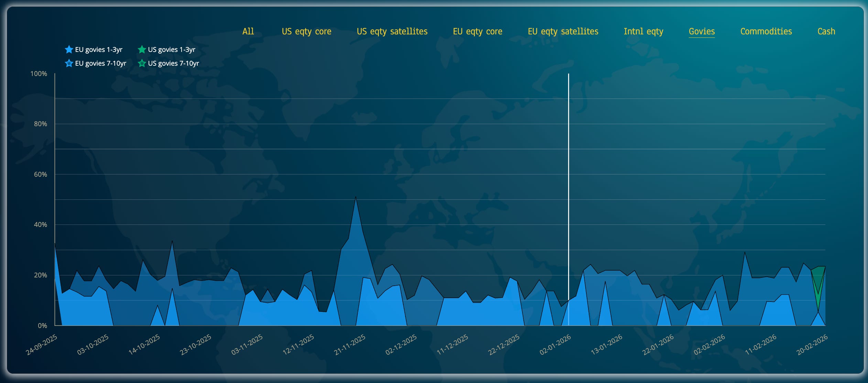Click the active Govies tab

click(702, 31)
